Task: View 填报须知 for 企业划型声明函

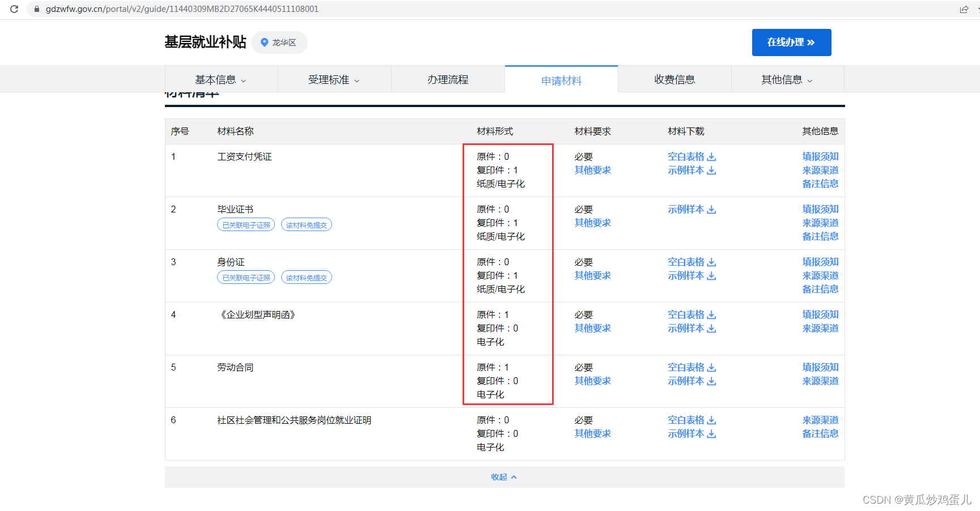Action: point(820,314)
